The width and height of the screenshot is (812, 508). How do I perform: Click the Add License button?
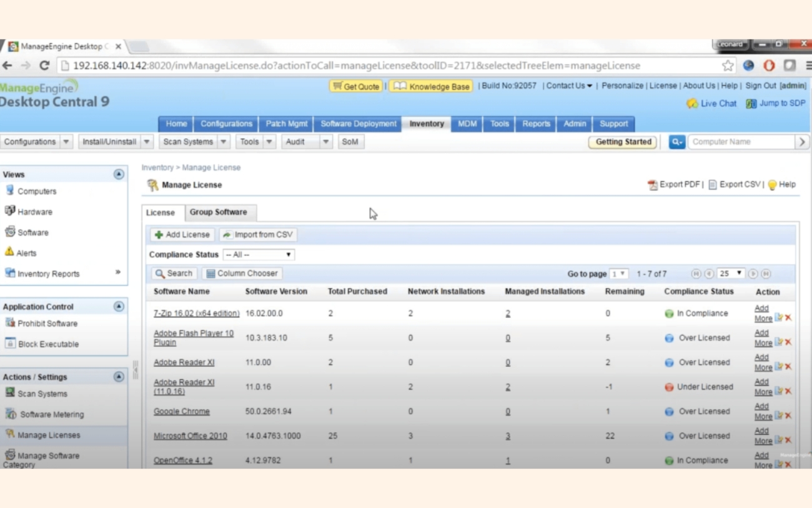click(x=182, y=235)
